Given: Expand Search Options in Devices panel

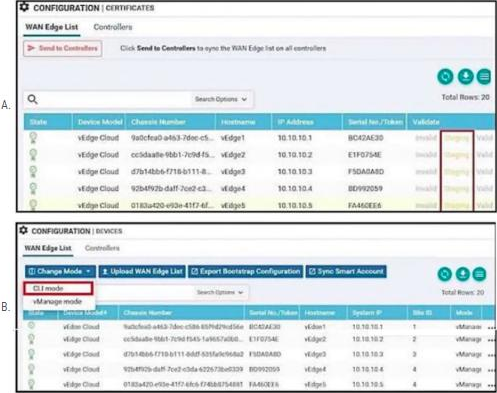Looking at the screenshot, I should pos(220,292).
